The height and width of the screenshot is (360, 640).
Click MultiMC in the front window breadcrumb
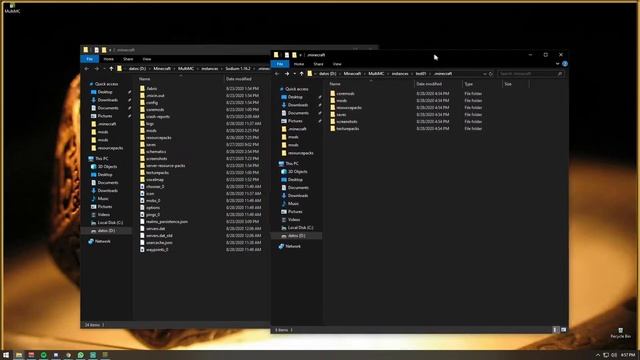pyautogui.click(x=376, y=74)
